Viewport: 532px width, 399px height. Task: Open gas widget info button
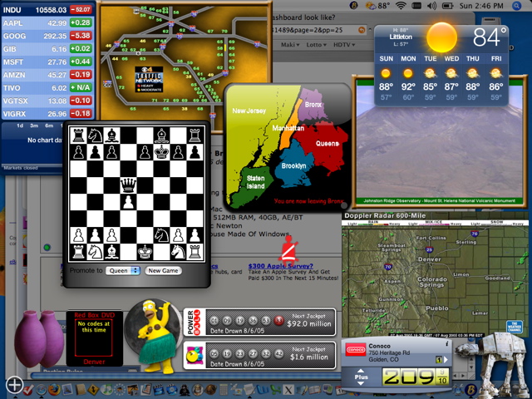447,344
